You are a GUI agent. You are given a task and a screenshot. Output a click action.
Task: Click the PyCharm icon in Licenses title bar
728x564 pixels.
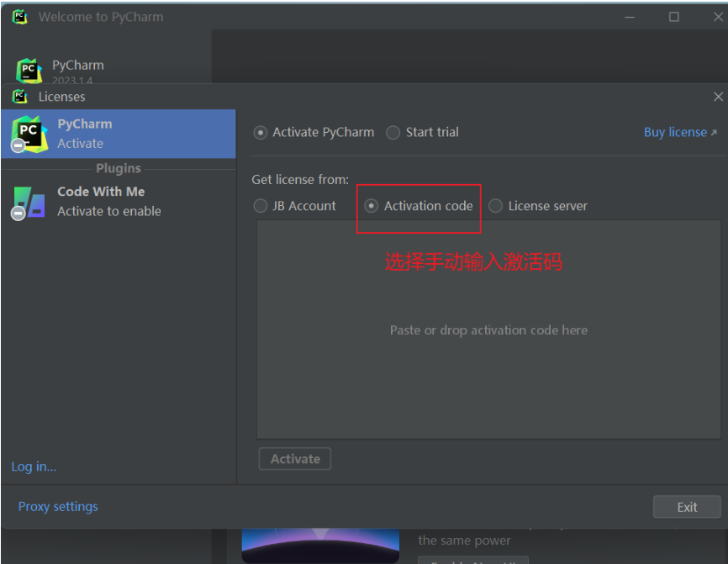pyautogui.click(x=19, y=96)
